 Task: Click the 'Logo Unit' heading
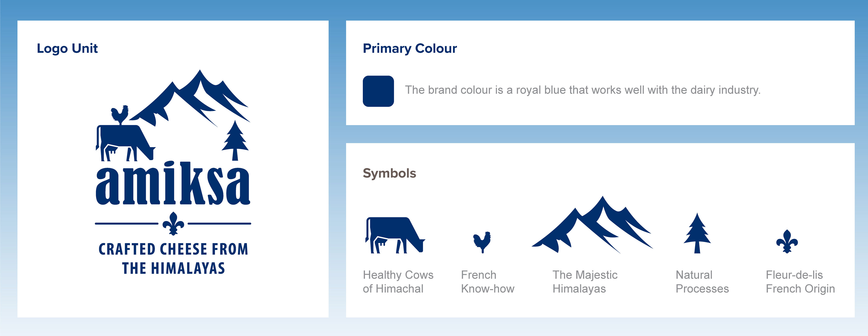tap(67, 49)
